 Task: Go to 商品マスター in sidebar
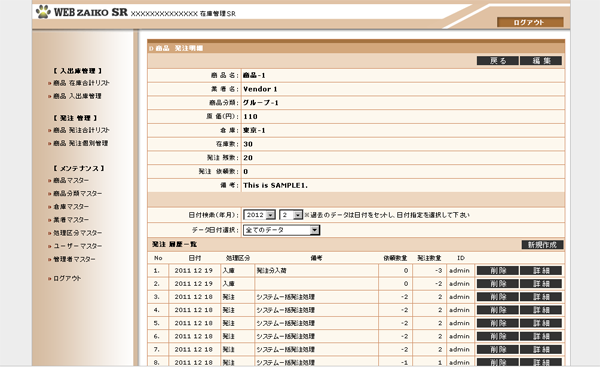71,180
